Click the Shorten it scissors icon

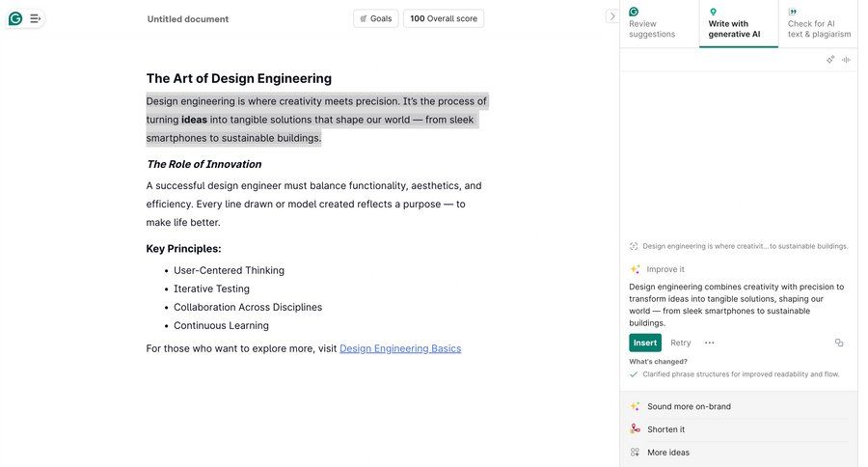coord(635,429)
